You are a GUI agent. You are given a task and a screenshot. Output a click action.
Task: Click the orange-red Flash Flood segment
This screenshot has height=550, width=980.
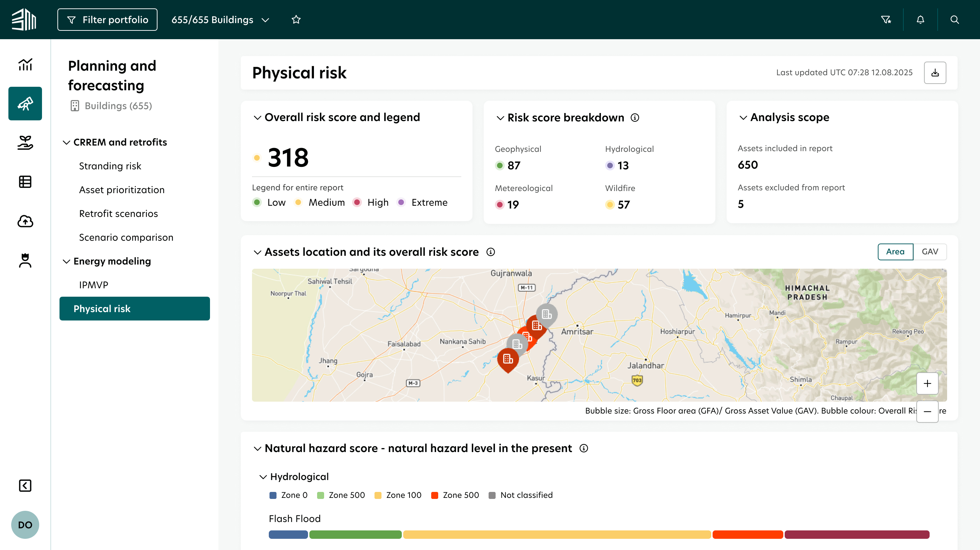(748, 534)
